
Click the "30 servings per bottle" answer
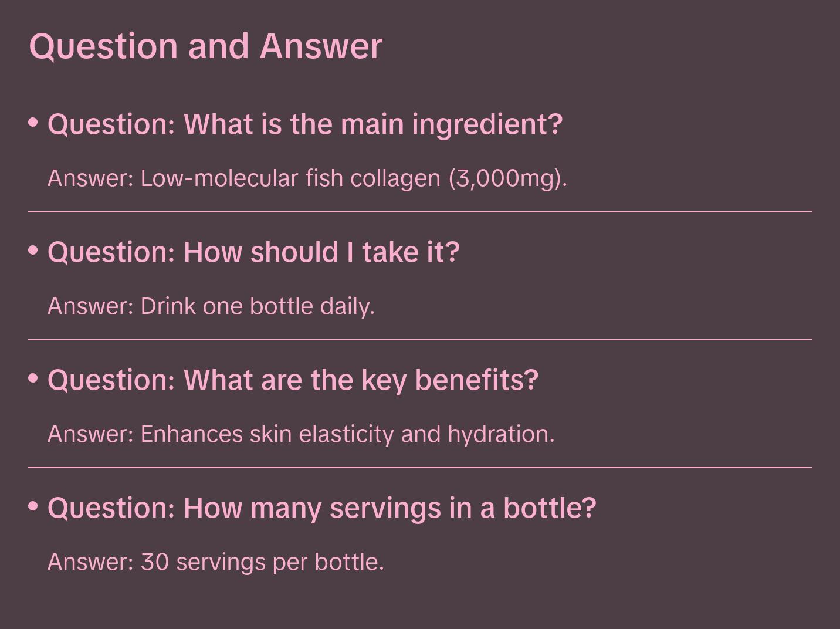click(x=215, y=562)
